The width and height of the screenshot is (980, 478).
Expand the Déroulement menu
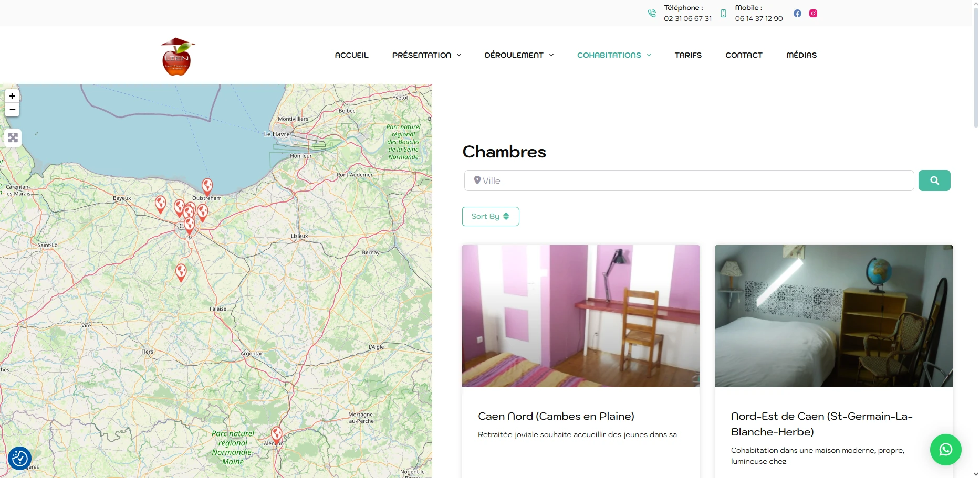519,55
